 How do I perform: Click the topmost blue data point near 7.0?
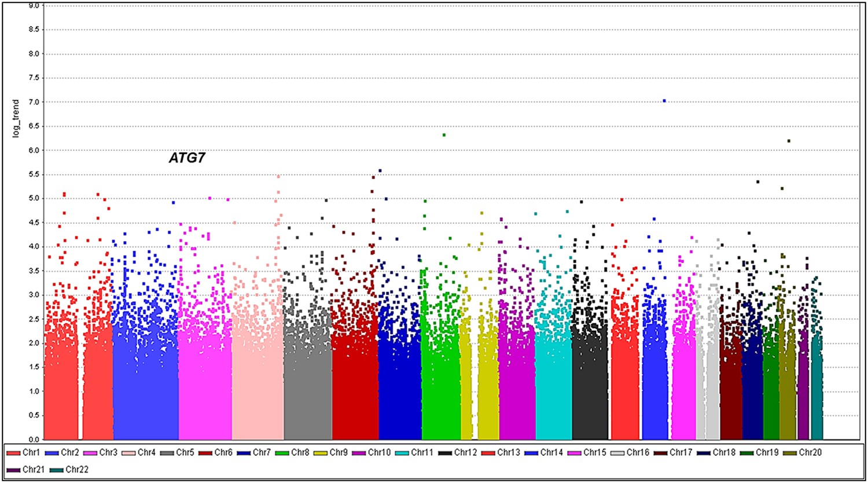(664, 99)
